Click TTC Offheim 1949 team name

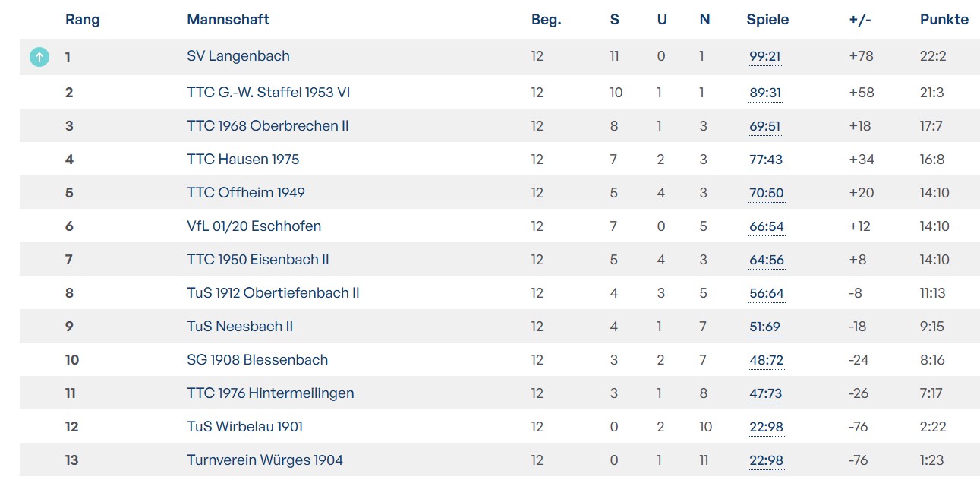click(245, 193)
